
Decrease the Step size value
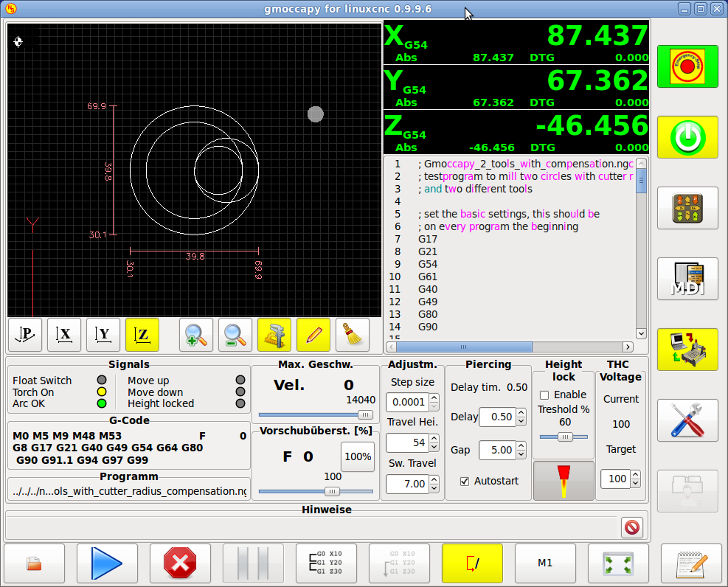(x=434, y=406)
